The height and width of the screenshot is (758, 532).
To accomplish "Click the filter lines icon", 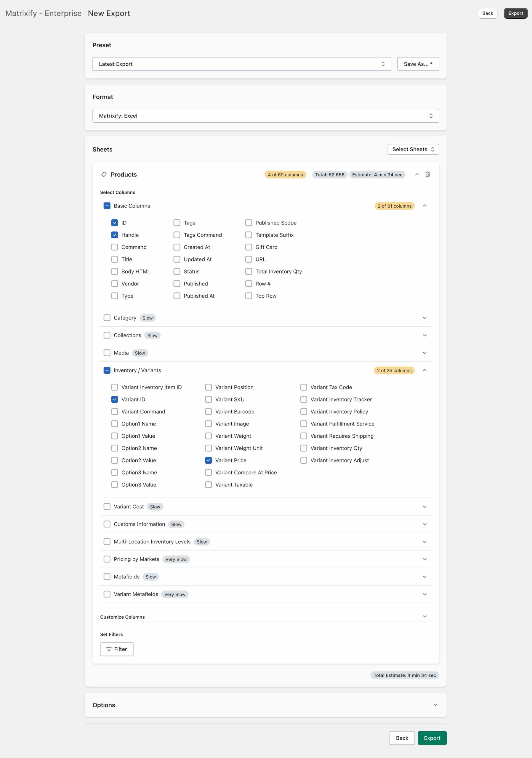I will pyautogui.click(x=109, y=649).
